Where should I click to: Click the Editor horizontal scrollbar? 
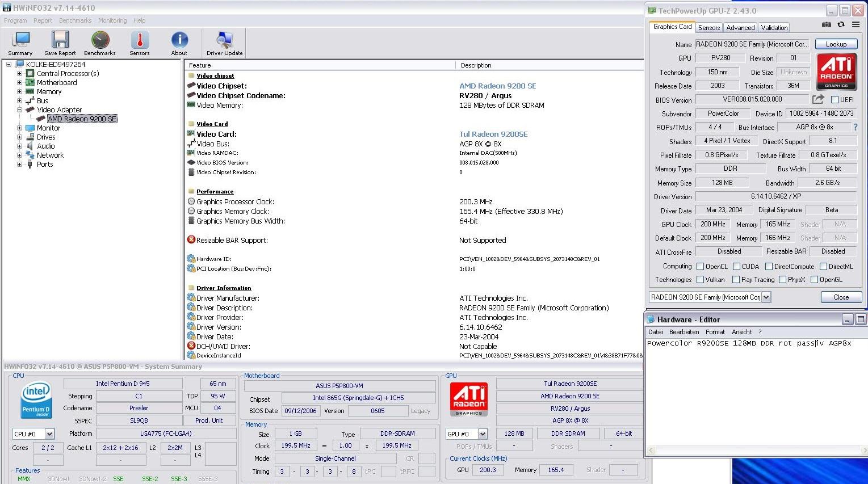[x=759, y=451]
